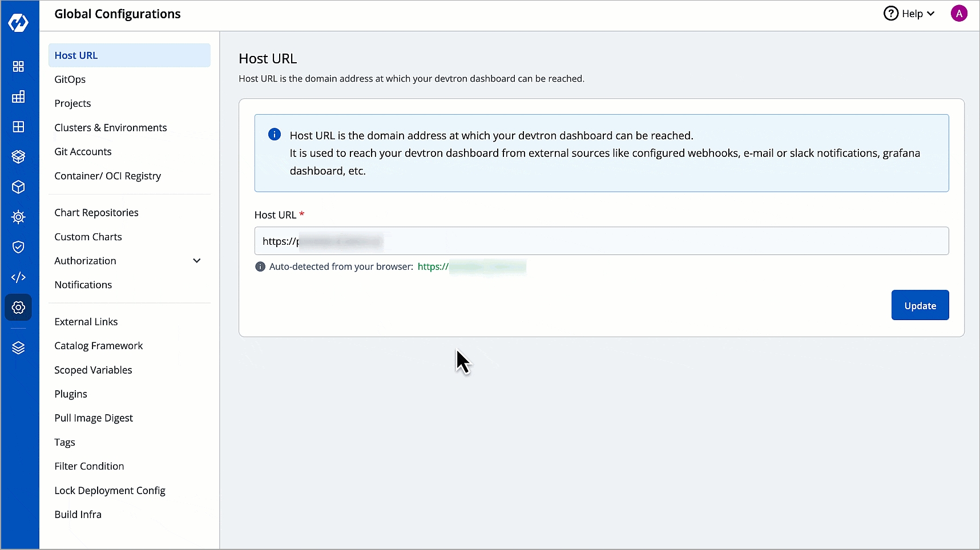
Task: Open the open-box Chart Store sidebar icon
Action: coord(18,156)
